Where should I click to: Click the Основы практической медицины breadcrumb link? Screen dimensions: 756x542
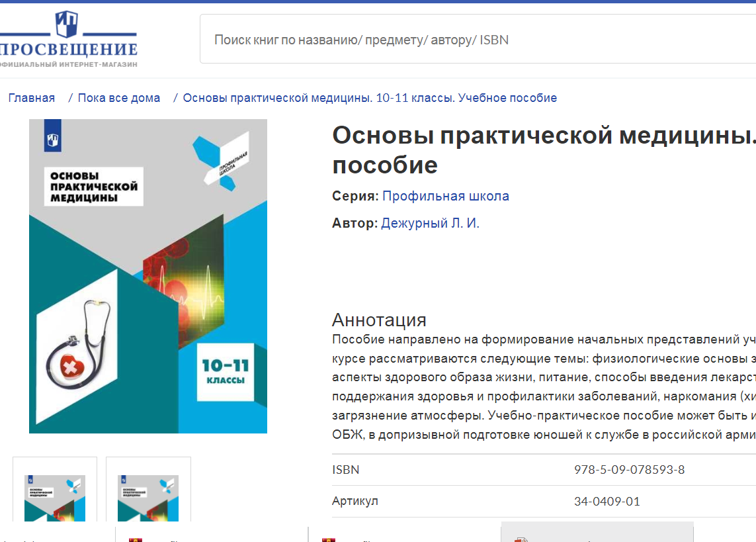point(370,98)
